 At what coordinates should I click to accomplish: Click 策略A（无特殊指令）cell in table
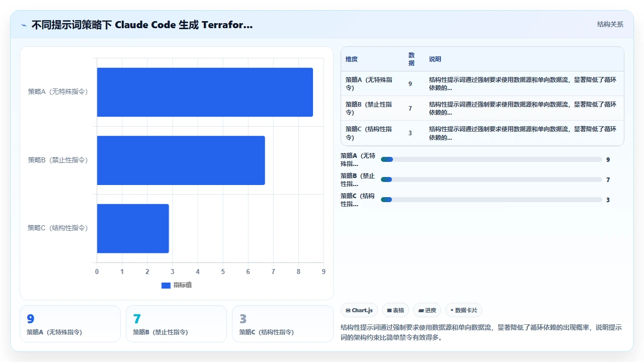369,83
